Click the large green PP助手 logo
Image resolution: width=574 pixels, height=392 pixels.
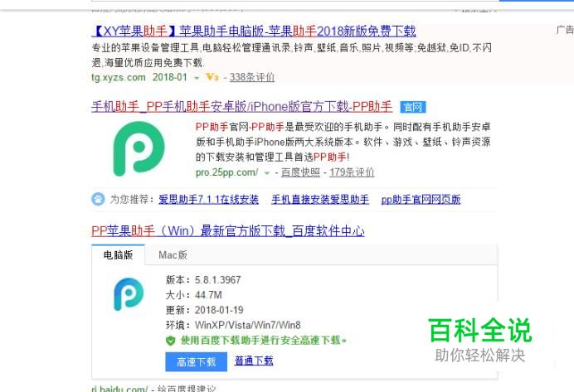click(139, 148)
